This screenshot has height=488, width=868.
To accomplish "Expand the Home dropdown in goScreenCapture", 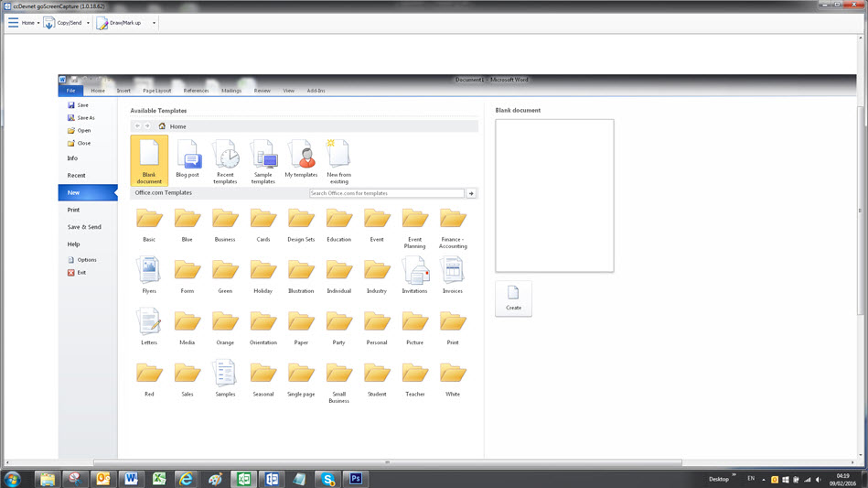I will (38, 23).
